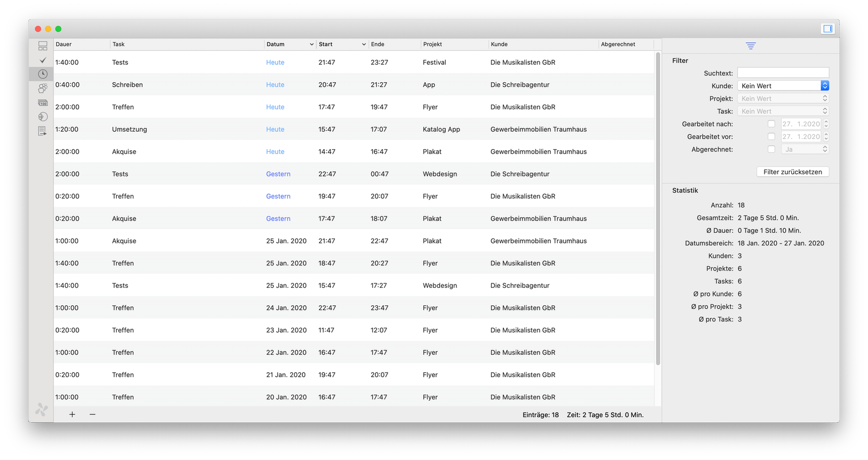Open the Kunde dropdown filter
868x460 pixels.
pyautogui.click(x=783, y=86)
